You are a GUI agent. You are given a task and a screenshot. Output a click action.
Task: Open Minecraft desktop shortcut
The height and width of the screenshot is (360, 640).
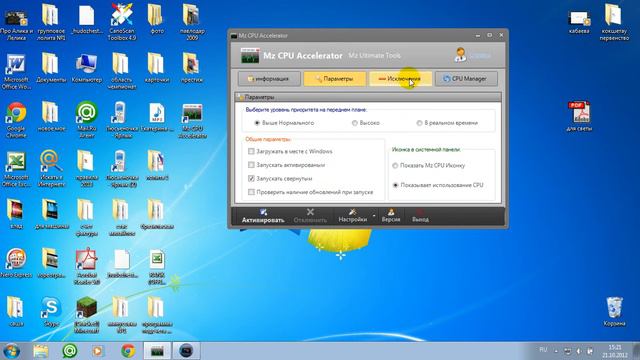coord(87,315)
